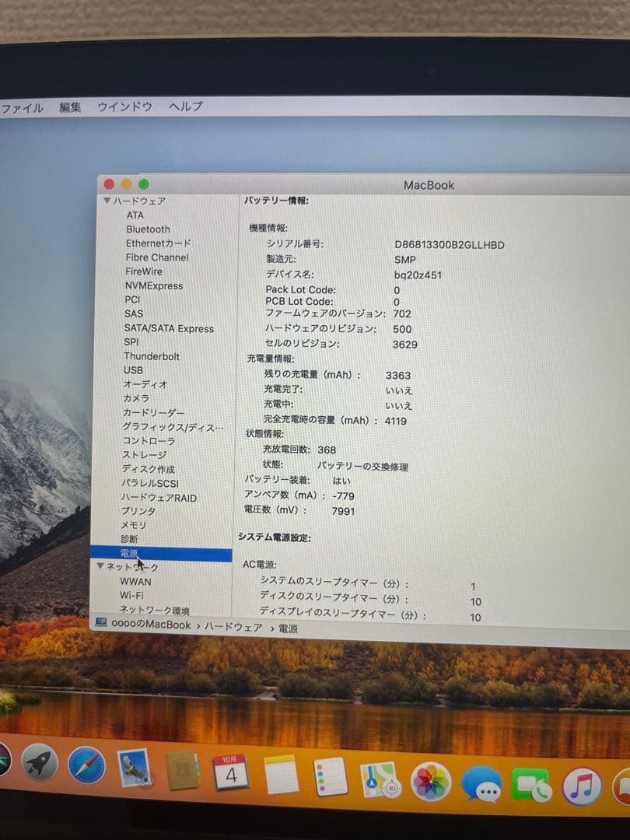Select ATA in sidebar
The width and height of the screenshot is (630, 840).
(x=135, y=215)
